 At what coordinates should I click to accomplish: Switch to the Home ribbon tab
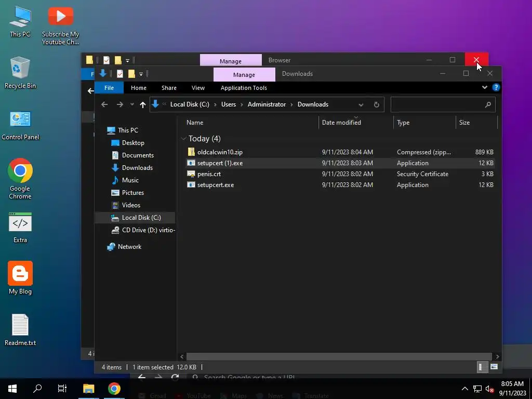coord(138,88)
